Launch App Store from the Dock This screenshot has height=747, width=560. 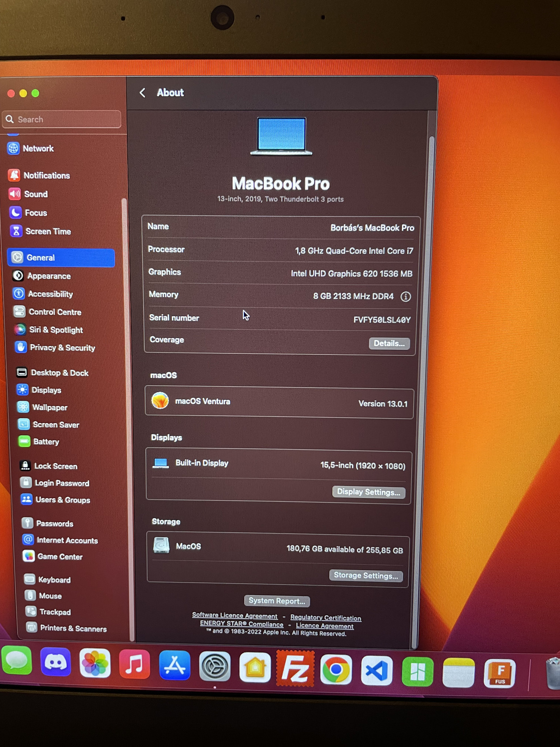point(175,666)
